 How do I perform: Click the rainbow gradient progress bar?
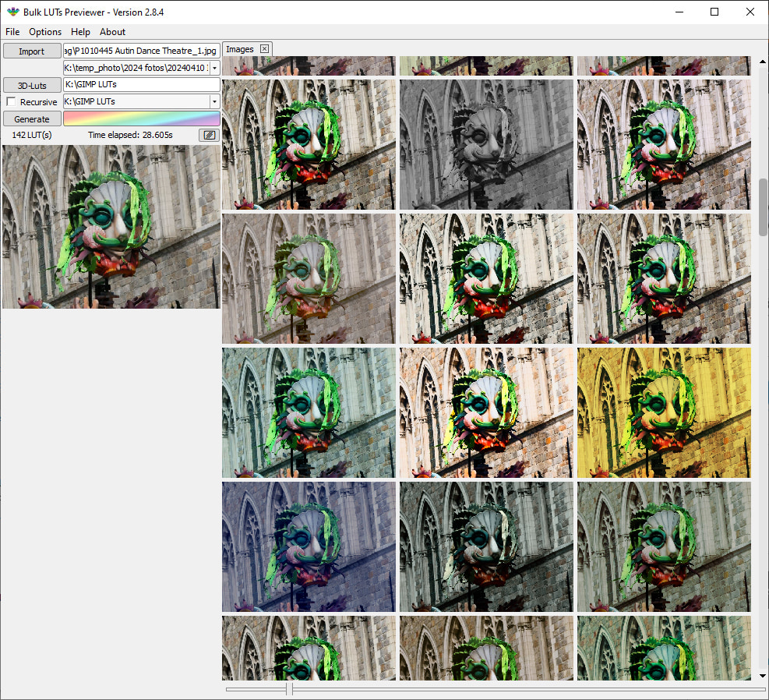pos(141,118)
